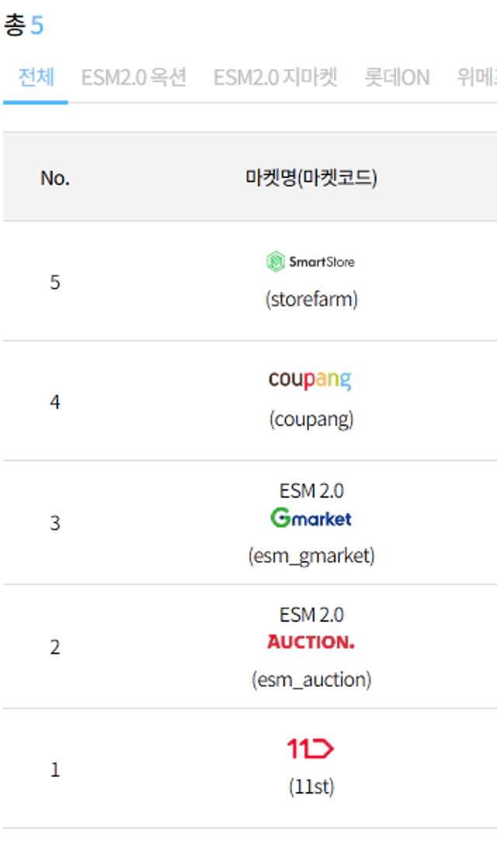Click the total count number 5
This screenshot has width=497, height=868.
pos(36,26)
